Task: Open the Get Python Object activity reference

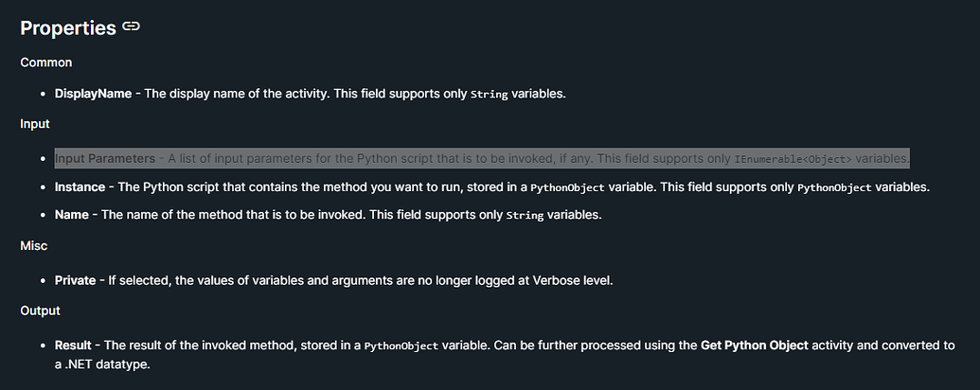Action: (754, 346)
